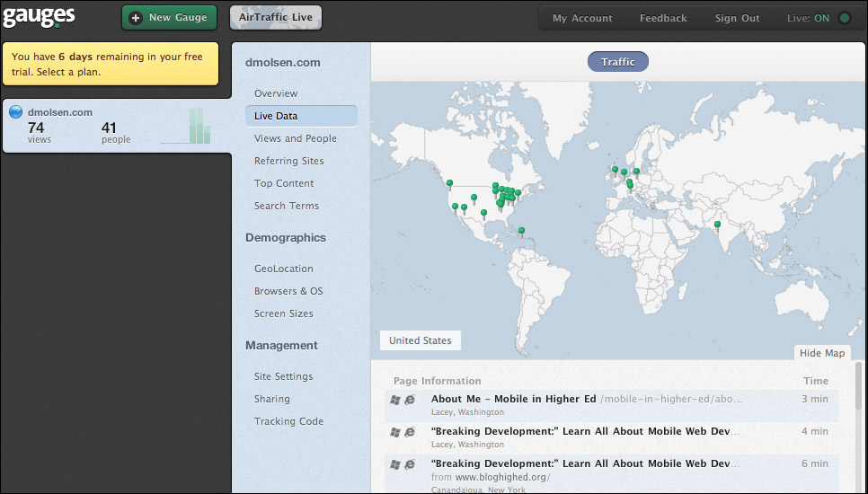Create a New Gauge
The image size is (868, 494).
pos(170,18)
